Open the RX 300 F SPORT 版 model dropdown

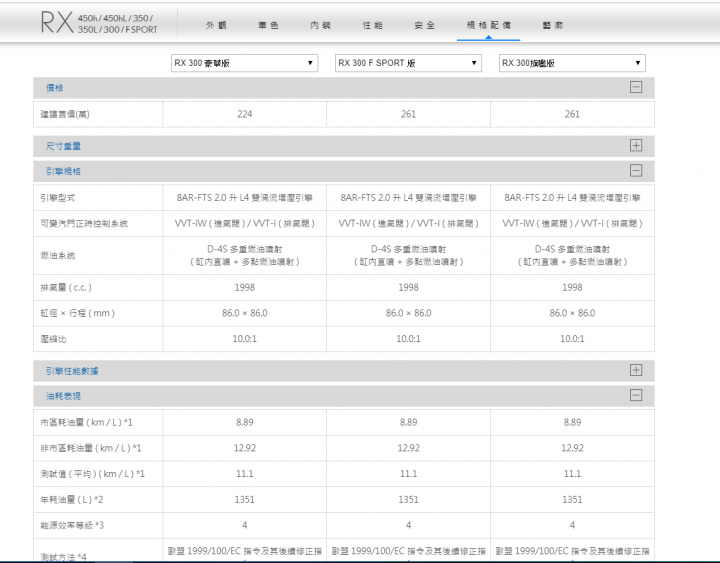408,63
